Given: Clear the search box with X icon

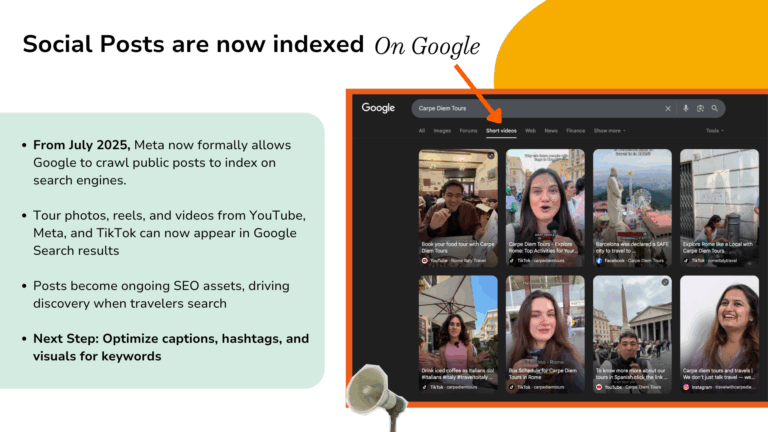Looking at the screenshot, I should (x=668, y=108).
